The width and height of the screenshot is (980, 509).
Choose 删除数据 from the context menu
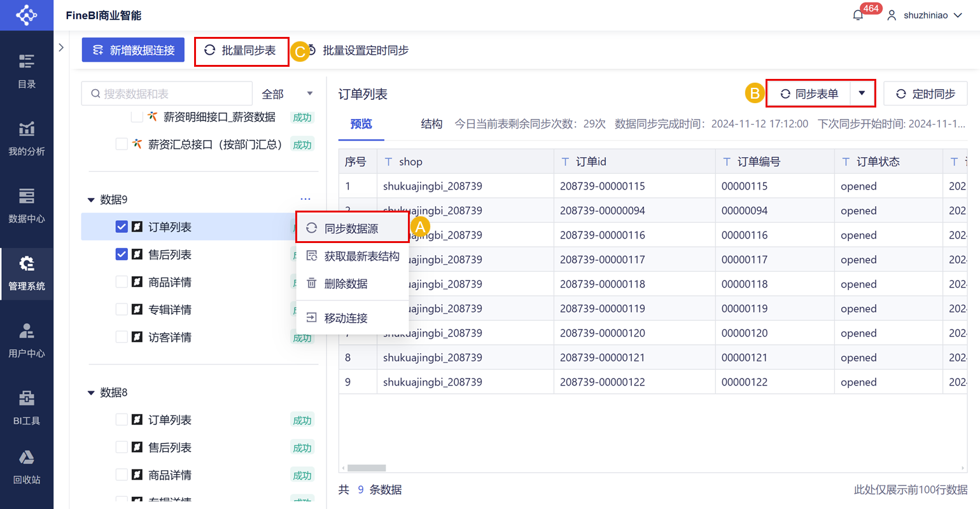(353, 284)
